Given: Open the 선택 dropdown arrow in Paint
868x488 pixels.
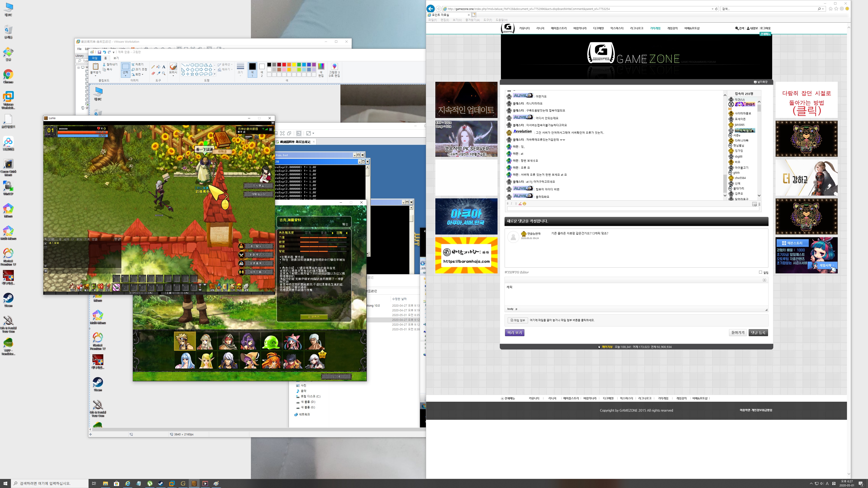Looking at the screenshot, I should click(125, 76).
